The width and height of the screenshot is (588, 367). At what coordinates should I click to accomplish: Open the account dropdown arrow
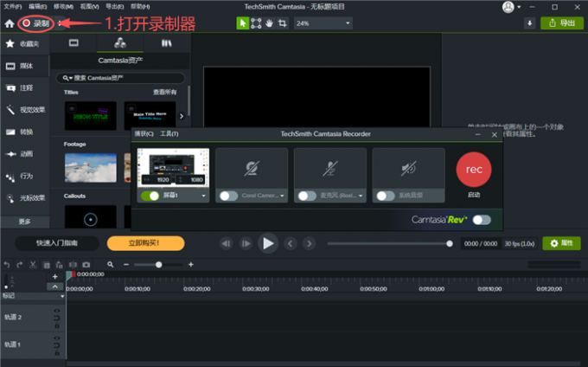[x=519, y=7]
